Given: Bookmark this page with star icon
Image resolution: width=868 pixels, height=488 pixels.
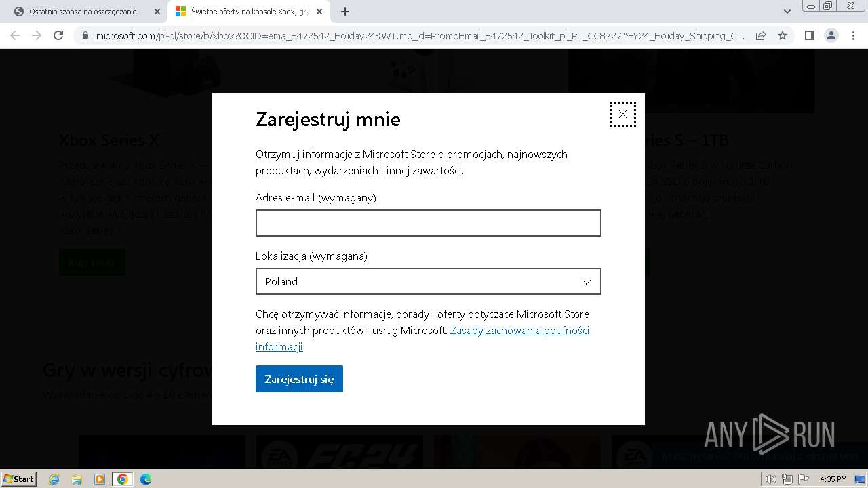Looking at the screenshot, I should 783,35.
